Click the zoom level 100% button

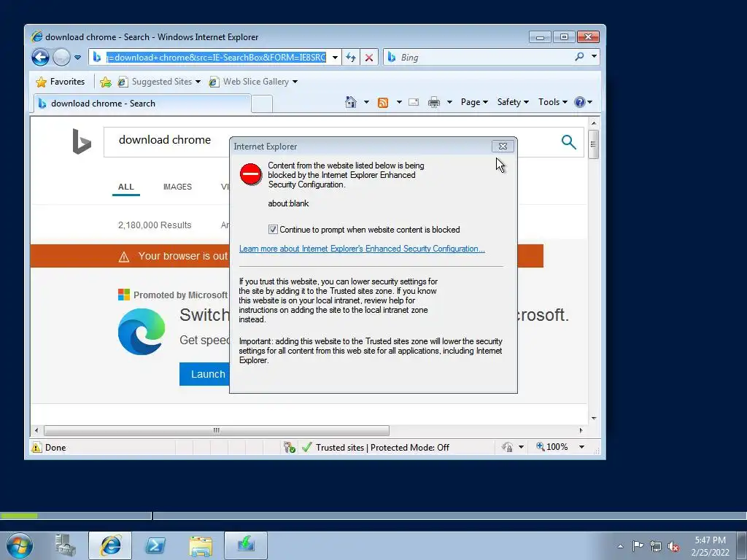click(551, 447)
